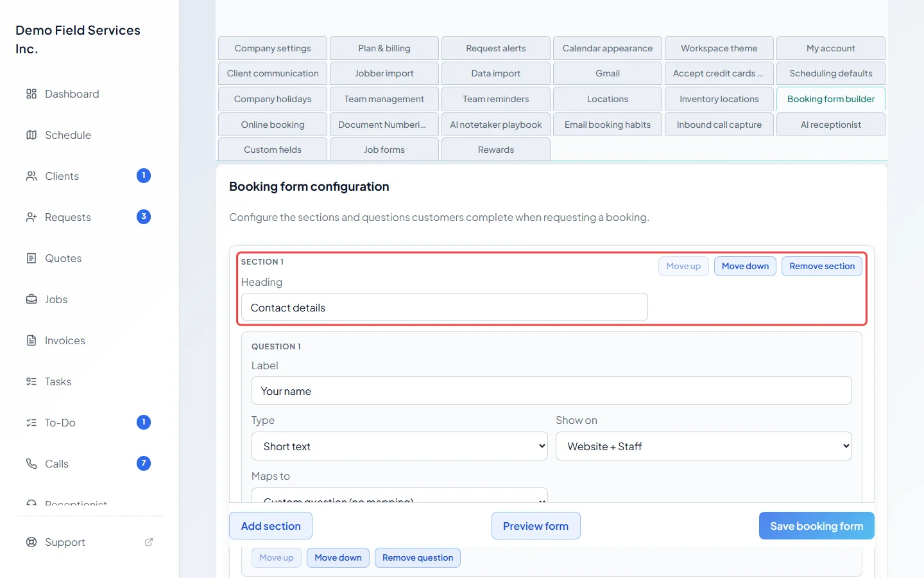Open the Show on dropdown

click(x=704, y=446)
